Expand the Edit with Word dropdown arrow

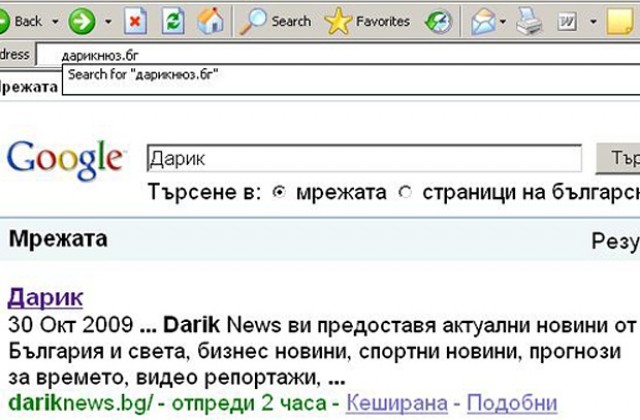tap(593, 21)
